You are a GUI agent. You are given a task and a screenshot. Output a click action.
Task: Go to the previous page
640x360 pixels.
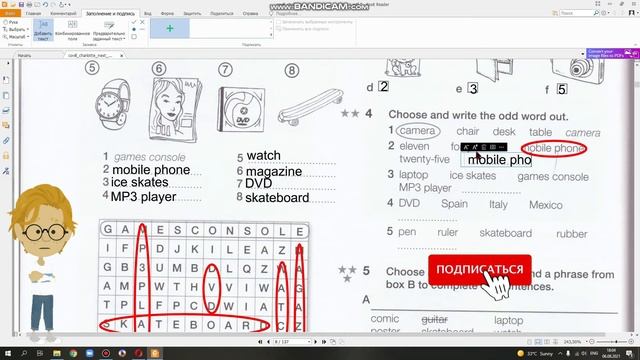(x=268, y=342)
